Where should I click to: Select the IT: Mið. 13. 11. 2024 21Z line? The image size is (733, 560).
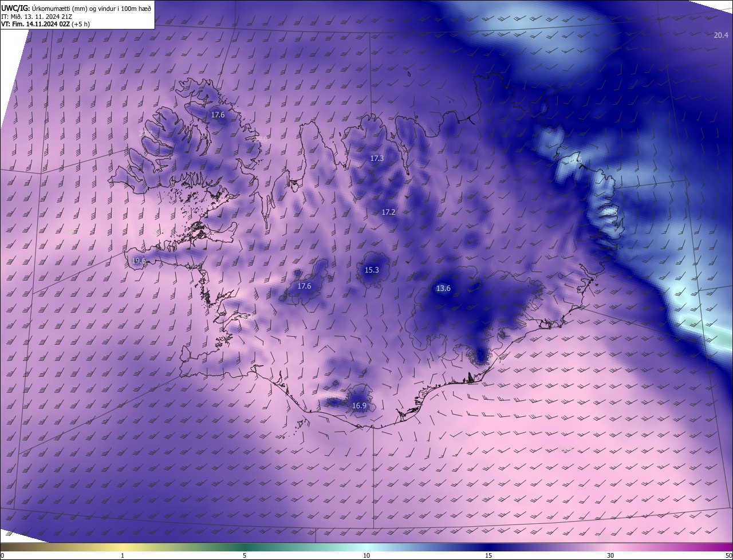click(x=36, y=16)
